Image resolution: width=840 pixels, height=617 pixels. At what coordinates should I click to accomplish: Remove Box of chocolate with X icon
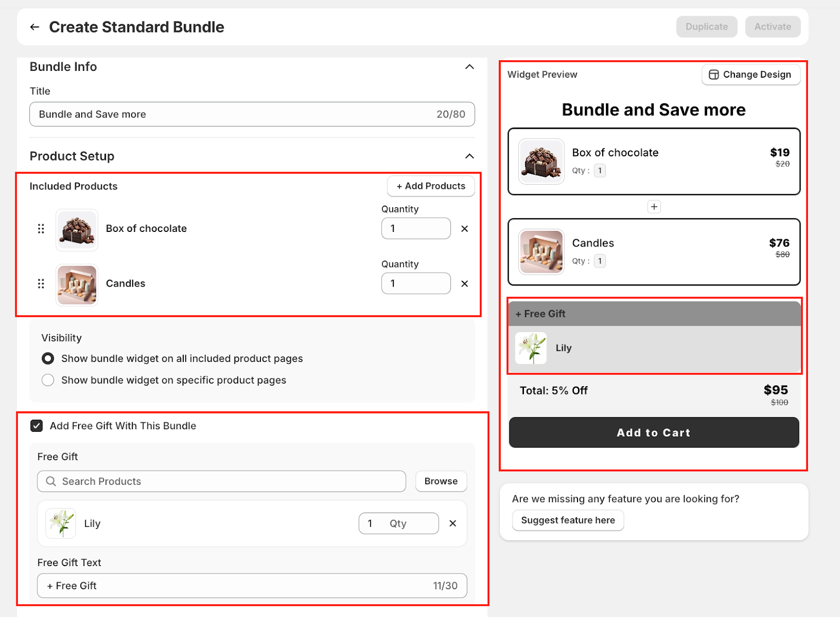465,229
